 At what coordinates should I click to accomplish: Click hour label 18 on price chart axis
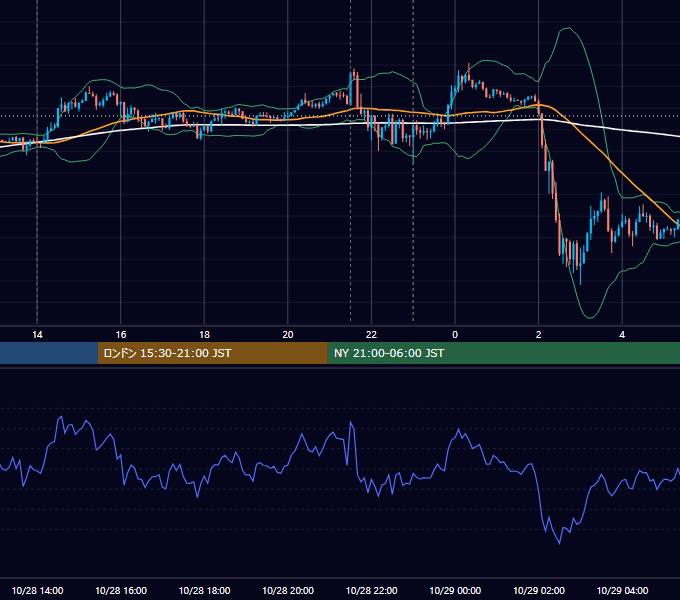point(204,335)
